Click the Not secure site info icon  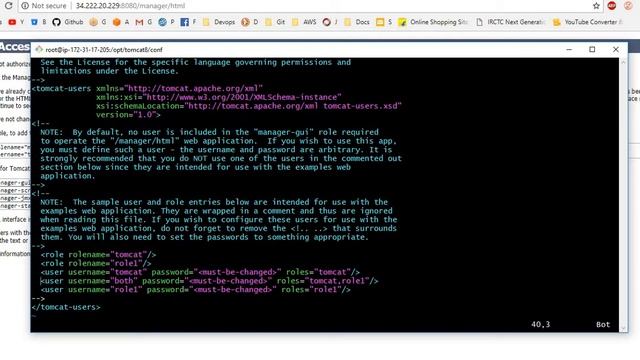[25, 6]
